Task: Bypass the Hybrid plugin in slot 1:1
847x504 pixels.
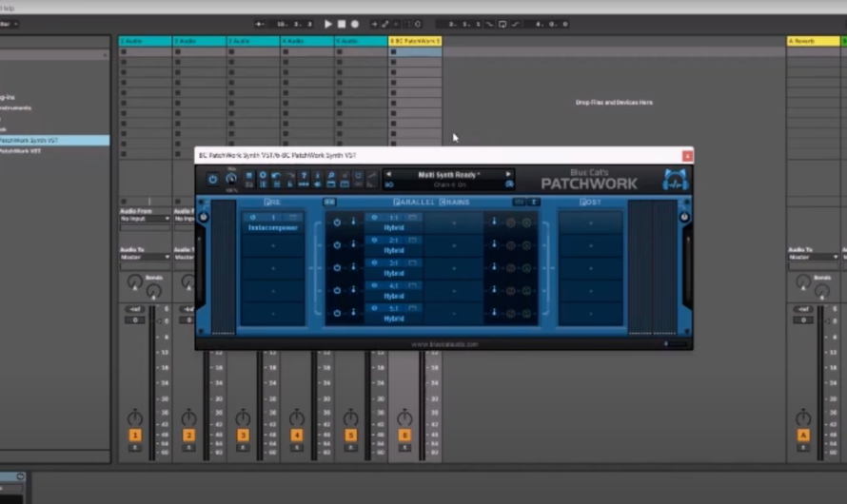Action: tap(374, 218)
